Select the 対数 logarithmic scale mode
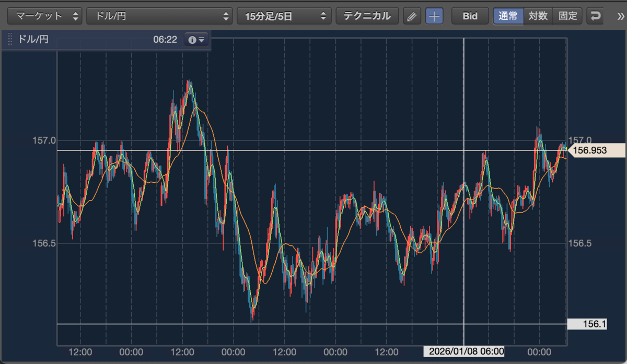Image resolution: width=627 pixels, height=364 pixels. pos(538,16)
